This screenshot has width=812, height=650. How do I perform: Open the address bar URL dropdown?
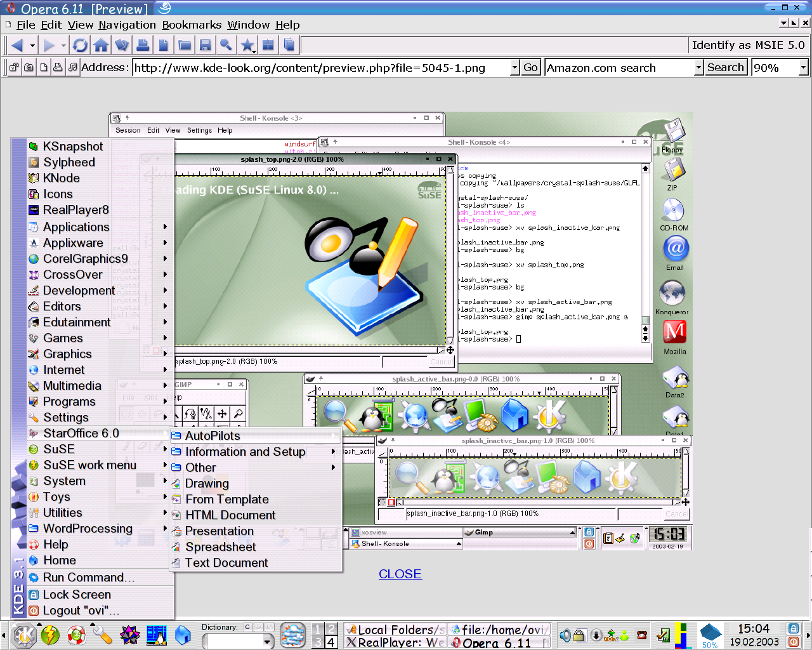click(514, 68)
